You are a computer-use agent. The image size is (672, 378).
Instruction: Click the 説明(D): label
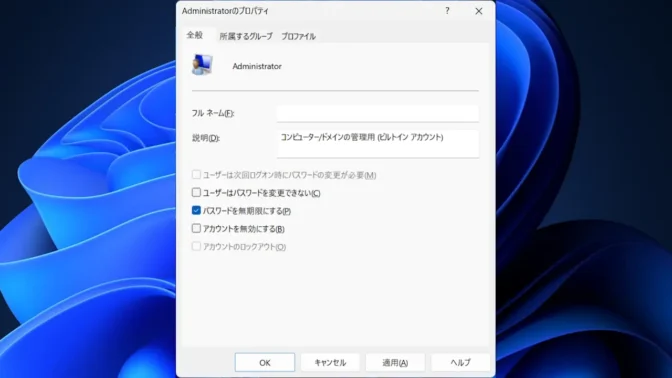(x=206, y=138)
